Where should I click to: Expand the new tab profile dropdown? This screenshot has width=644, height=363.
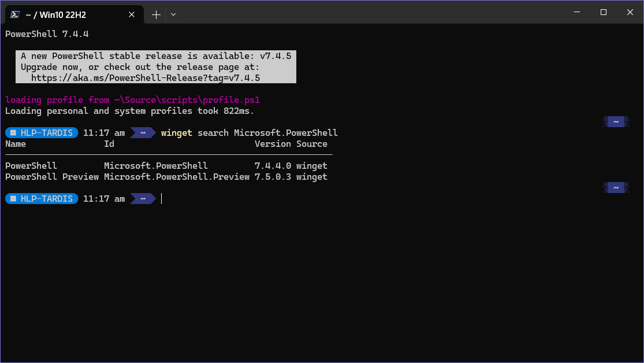pyautogui.click(x=173, y=14)
